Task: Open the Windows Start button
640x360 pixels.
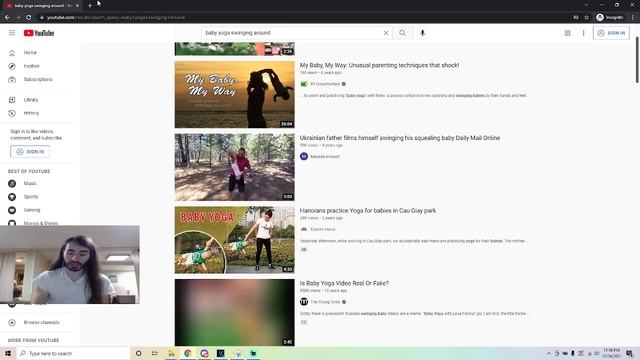Action: tap(8, 353)
